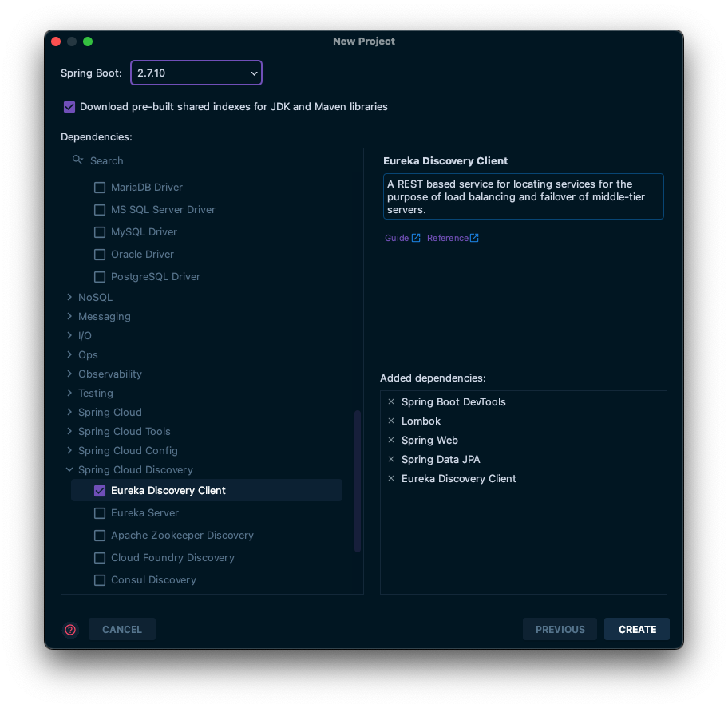This screenshot has width=728, height=708.
Task: Expand the I/O category
Action: pyautogui.click(x=69, y=335)
